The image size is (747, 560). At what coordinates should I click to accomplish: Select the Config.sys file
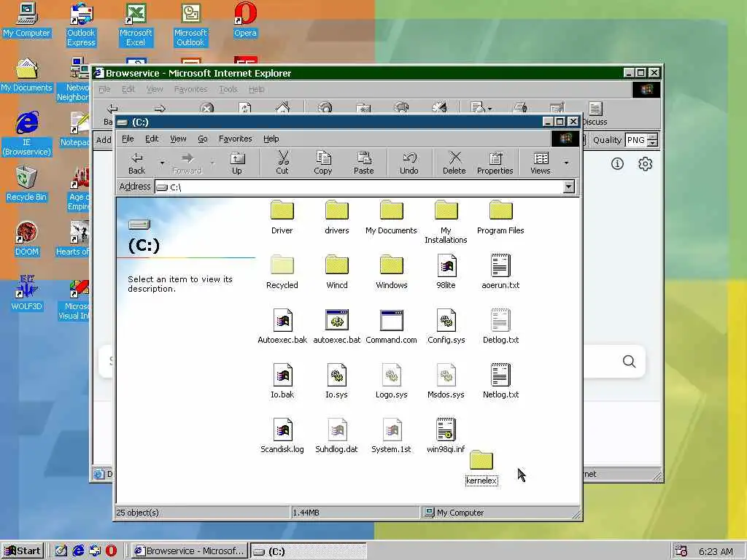(x=446, y=327)
